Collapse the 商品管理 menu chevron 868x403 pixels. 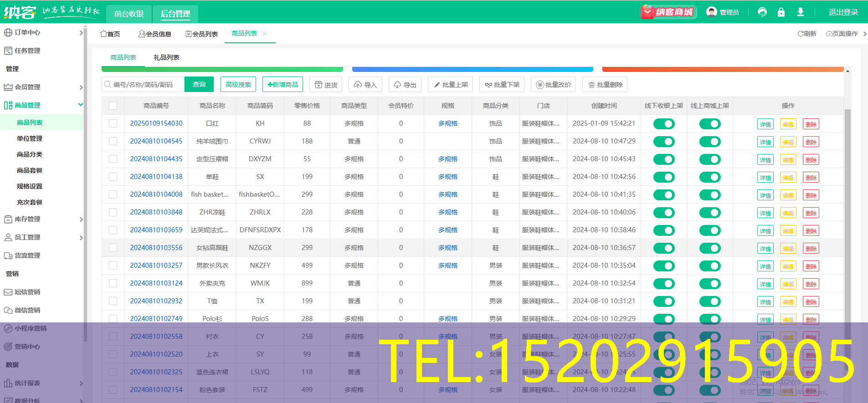[x=81, y=105]
